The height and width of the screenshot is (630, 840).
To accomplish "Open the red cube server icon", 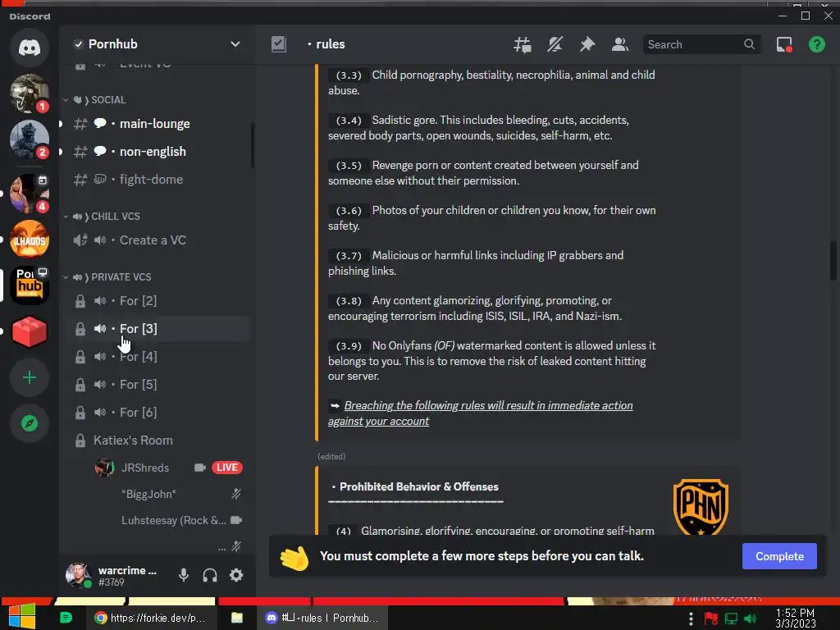I will tap(30, 331).
